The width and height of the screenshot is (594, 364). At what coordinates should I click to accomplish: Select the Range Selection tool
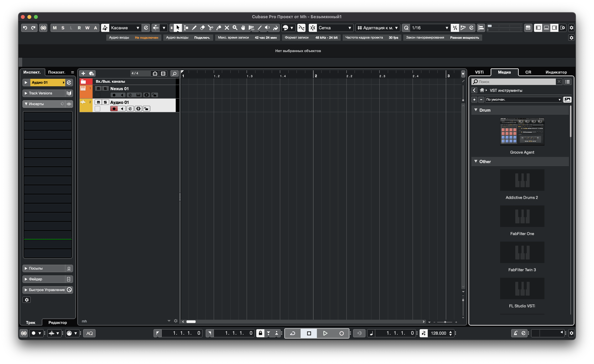click(x=186, y=28)
